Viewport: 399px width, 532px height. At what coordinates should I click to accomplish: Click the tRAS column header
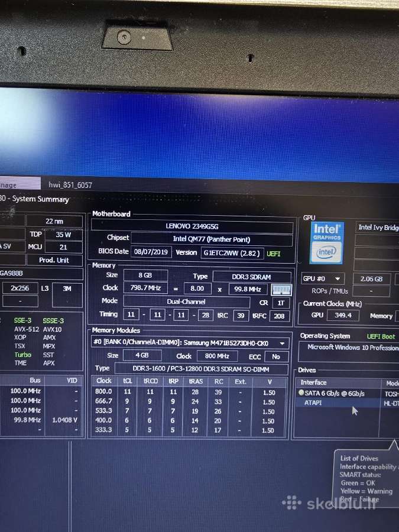click(196, 381)
